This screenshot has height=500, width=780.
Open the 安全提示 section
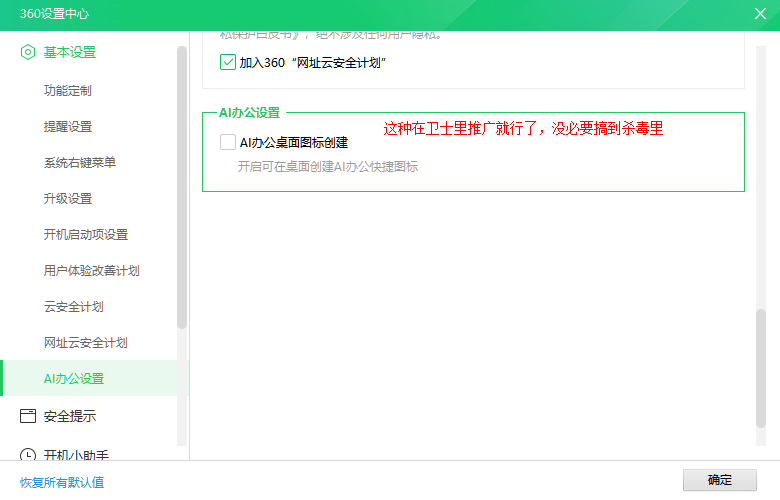pyautogui.click(x=70, y=416)
